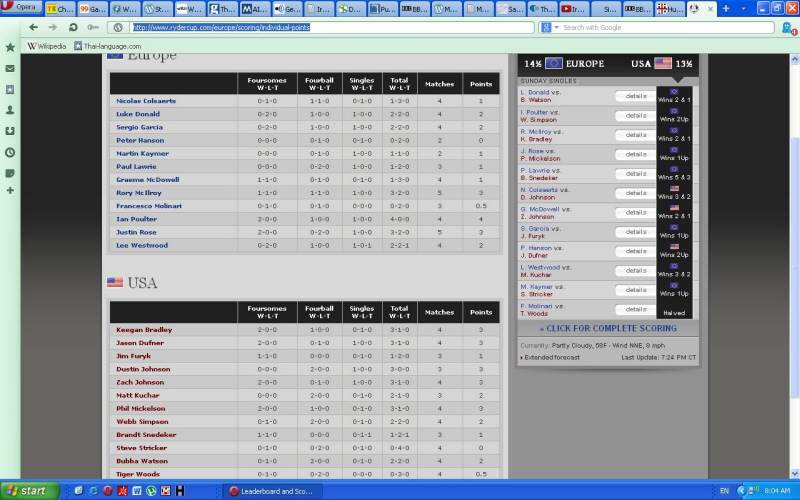Open the Contacts person panel in sidebar
This screenshot has height=500, width=800.
point(10,110)
